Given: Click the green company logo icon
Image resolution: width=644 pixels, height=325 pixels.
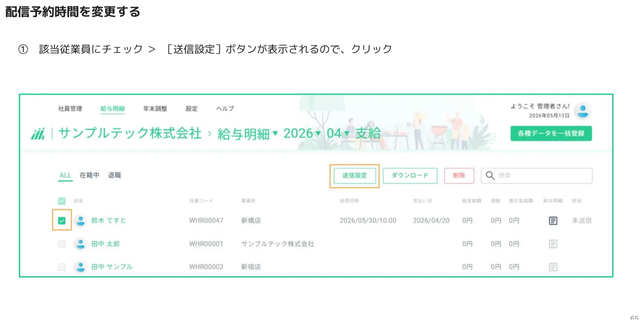Looking at the screenshot, I should point(38,134).
